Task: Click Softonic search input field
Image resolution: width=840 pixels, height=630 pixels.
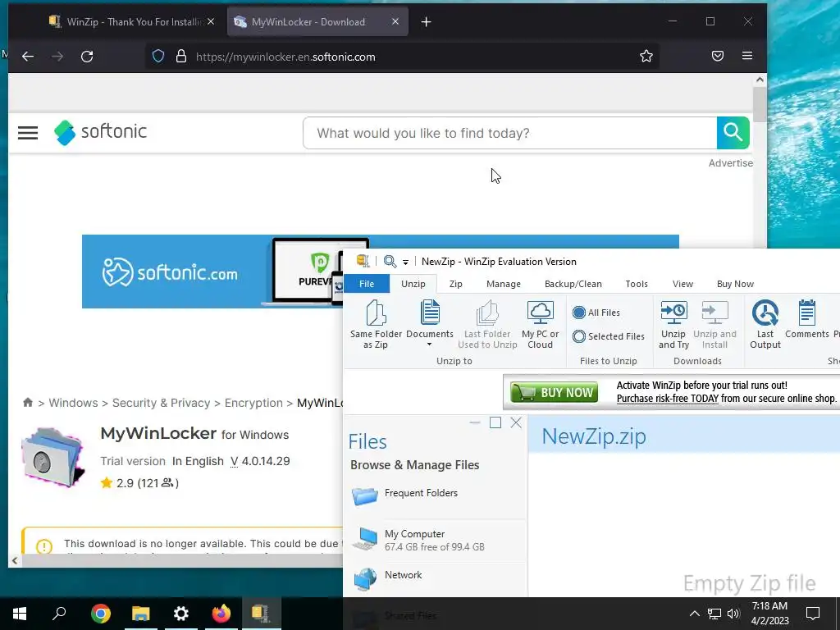Action: [x=510, y=133]
